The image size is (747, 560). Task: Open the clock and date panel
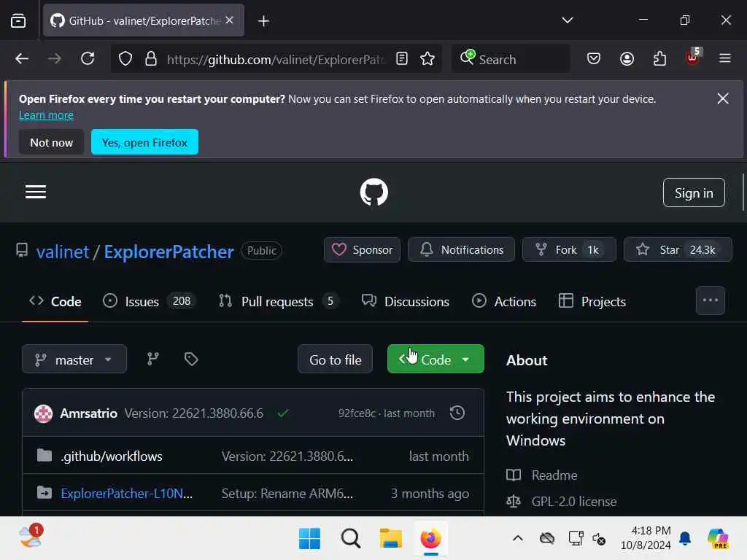click(646, 538)
